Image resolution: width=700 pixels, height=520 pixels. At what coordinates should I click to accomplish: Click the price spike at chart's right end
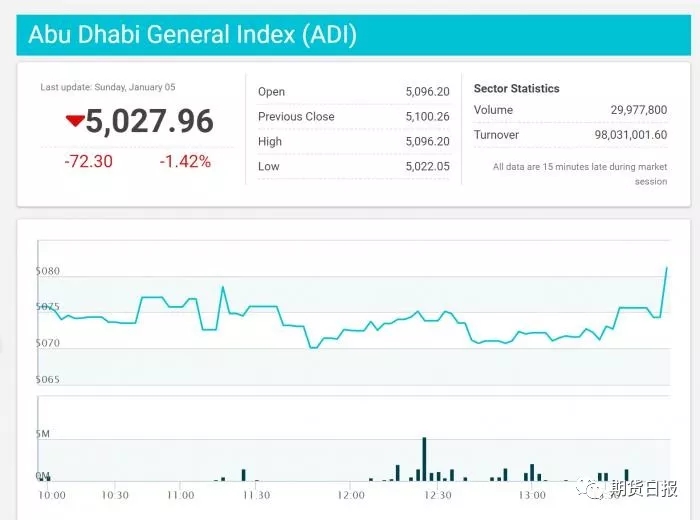(x=666, y=268)
